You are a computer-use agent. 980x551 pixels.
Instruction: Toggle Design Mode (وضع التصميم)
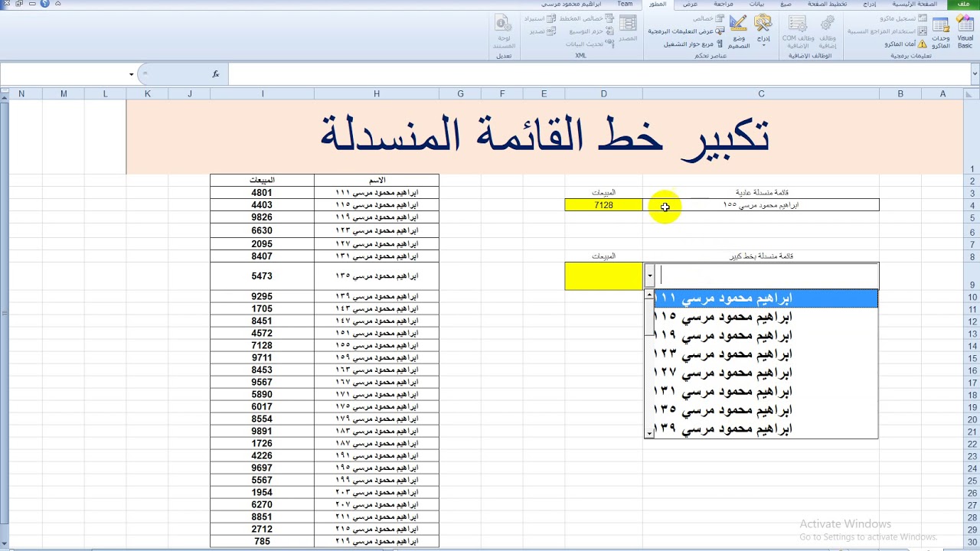(739, 31)
